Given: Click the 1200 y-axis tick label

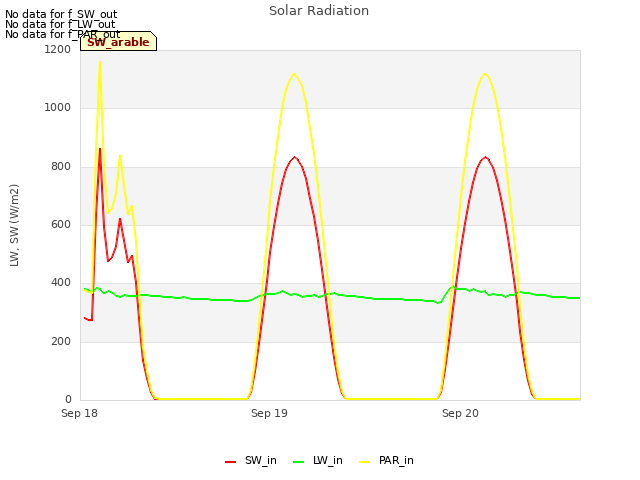Looking at the screenshot, I should (x=58, y=49).
